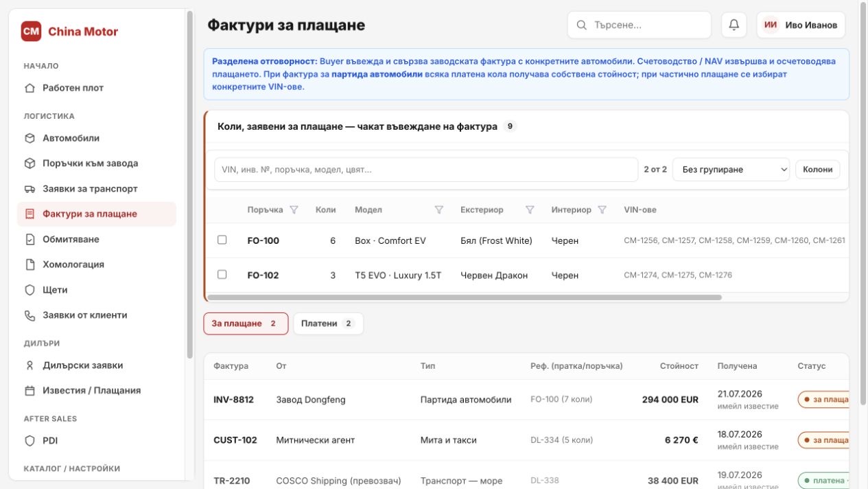Click the FO-100 (7 коли) reference
Viewport: 868px width, 489px height.
[561, 400]
